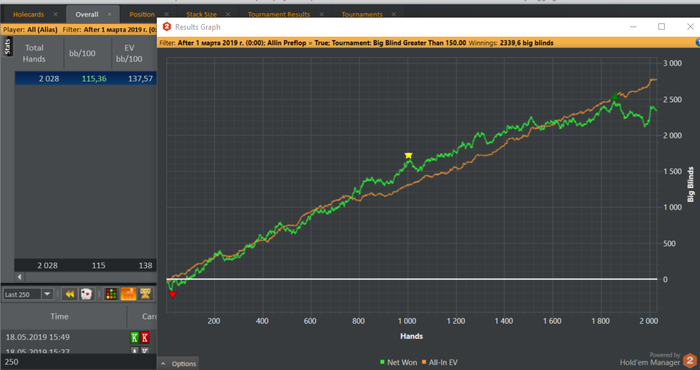Open the Last 250 dropdown arrow

click(47, 294)
